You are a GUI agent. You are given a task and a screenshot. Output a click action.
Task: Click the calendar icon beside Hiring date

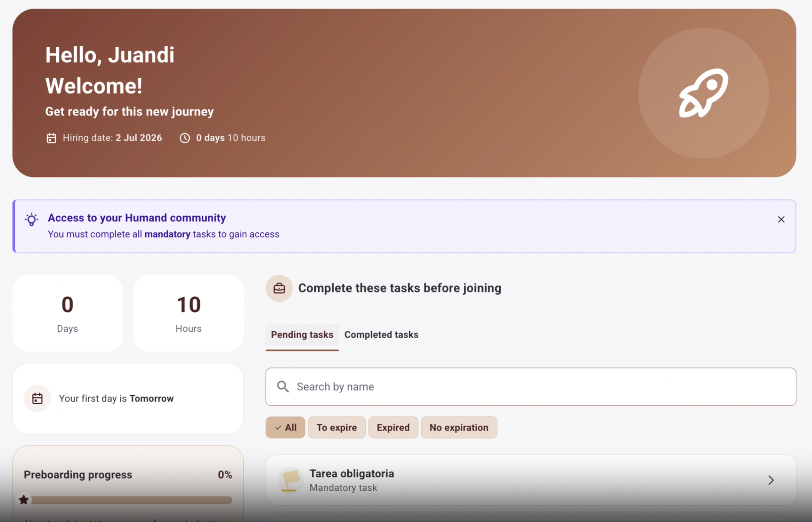(51, 138)
